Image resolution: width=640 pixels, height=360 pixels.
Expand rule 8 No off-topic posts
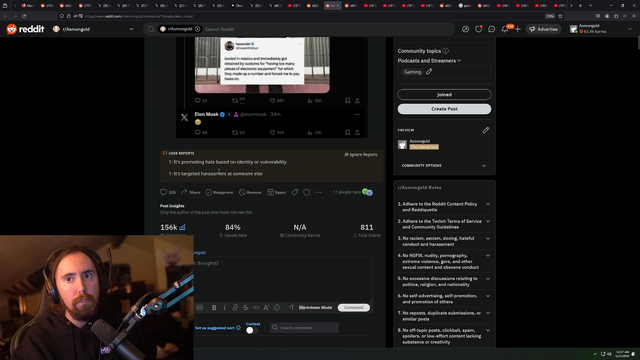point(488,330)
